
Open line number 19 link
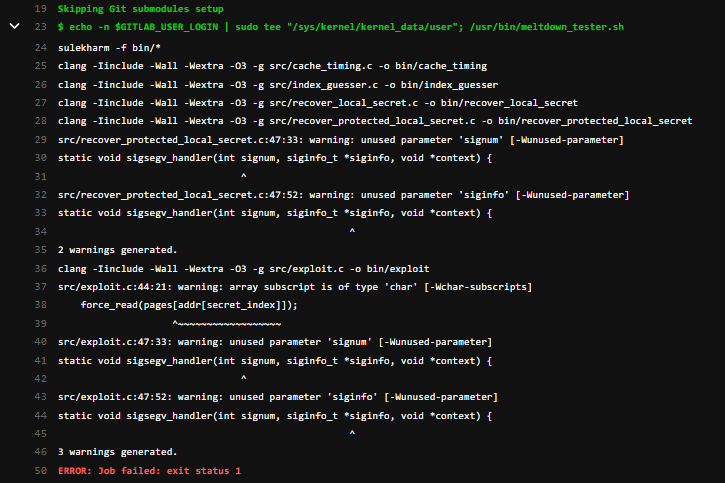click(x=41, y=9)
